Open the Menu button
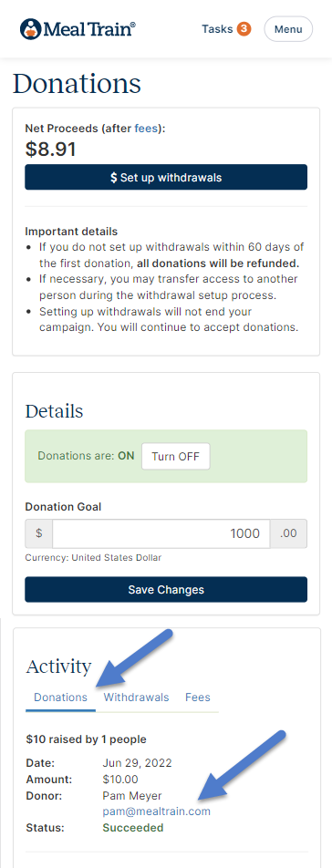Viewport: 332px width, 868px height. 288,29
